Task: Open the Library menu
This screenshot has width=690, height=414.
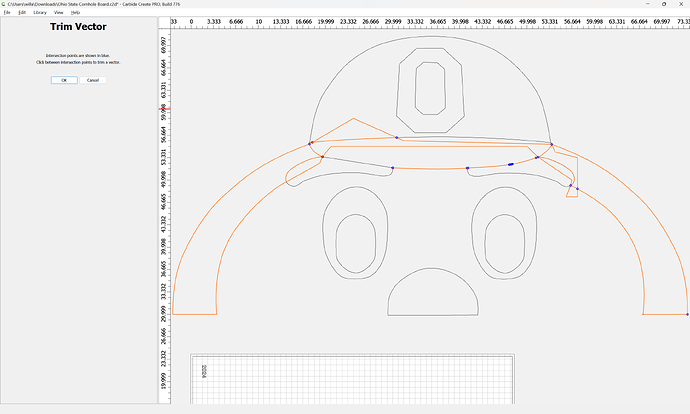Action: [x=40, y=12]
